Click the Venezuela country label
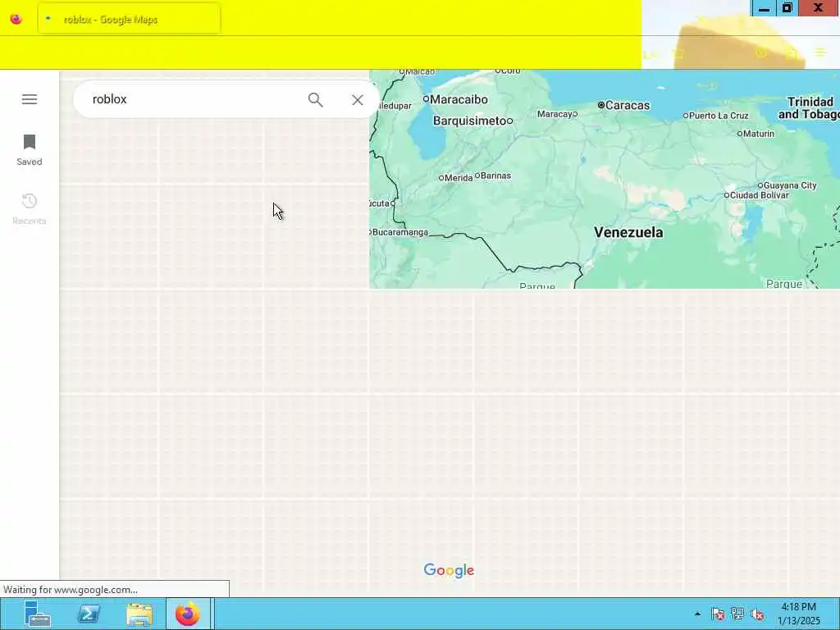 pyautogui.click(x=628, y=232)
